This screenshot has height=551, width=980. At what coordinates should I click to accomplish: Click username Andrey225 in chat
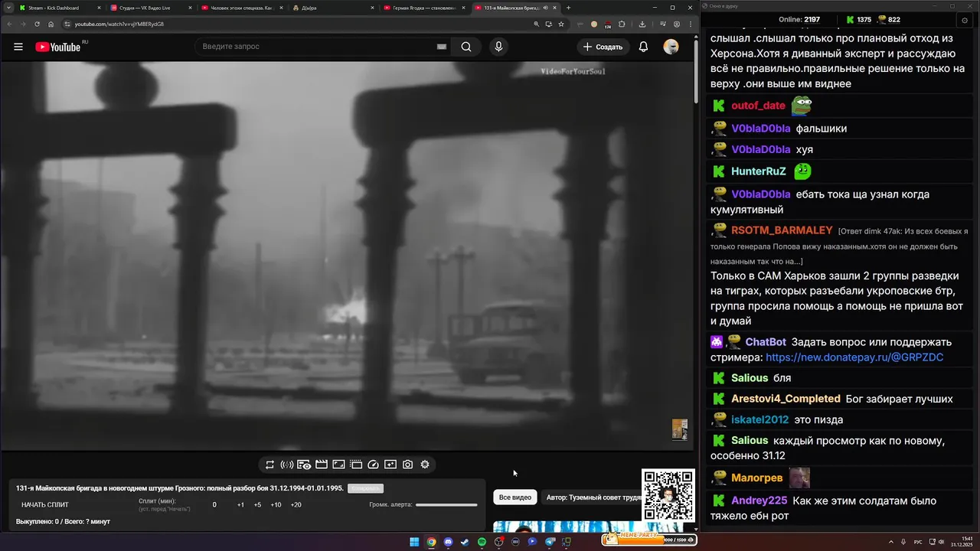759,500
